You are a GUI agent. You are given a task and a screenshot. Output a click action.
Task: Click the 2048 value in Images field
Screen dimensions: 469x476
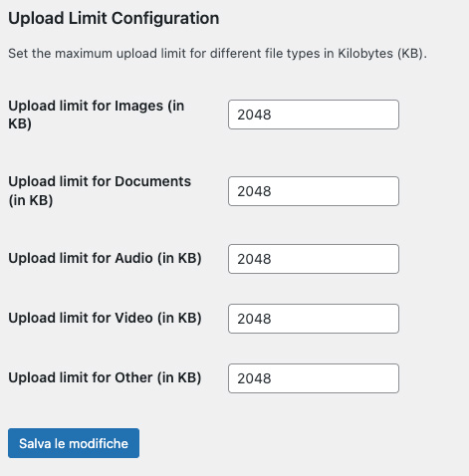[254, 115]
